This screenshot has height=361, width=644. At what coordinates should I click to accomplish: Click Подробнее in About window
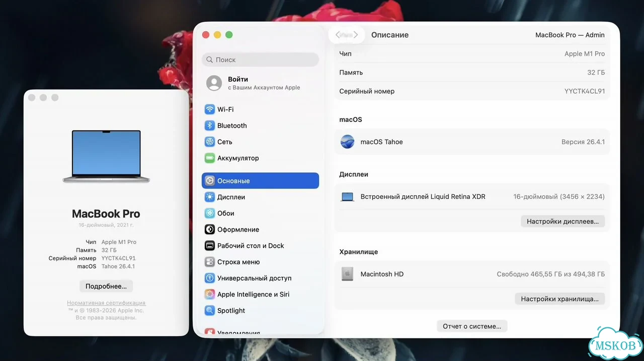[x=106, y=286]
